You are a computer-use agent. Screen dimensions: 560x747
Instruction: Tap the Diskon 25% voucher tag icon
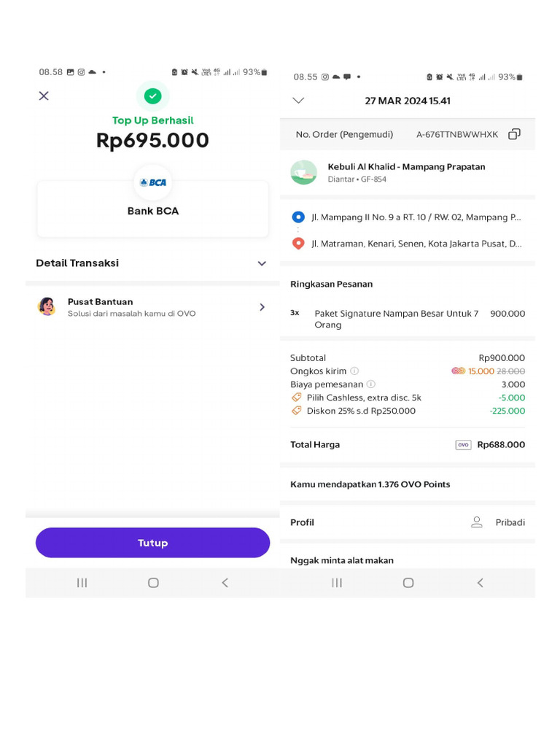click(296, 411)
